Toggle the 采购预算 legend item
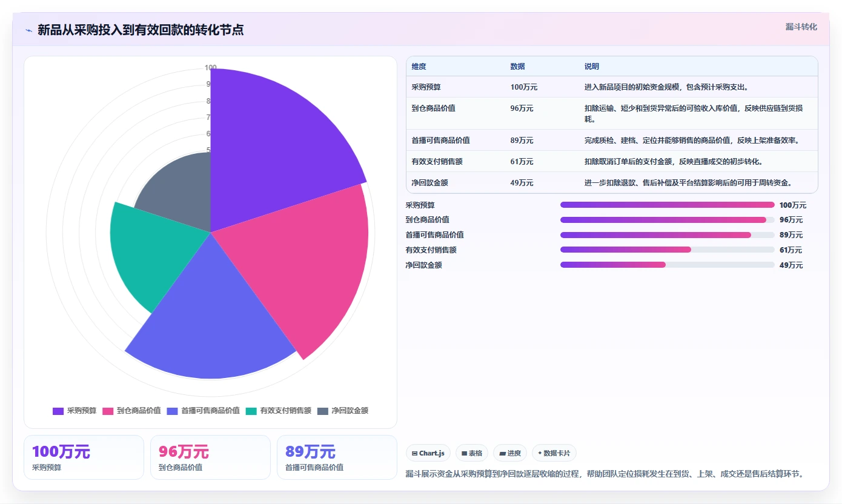 [x=75, y=411]
